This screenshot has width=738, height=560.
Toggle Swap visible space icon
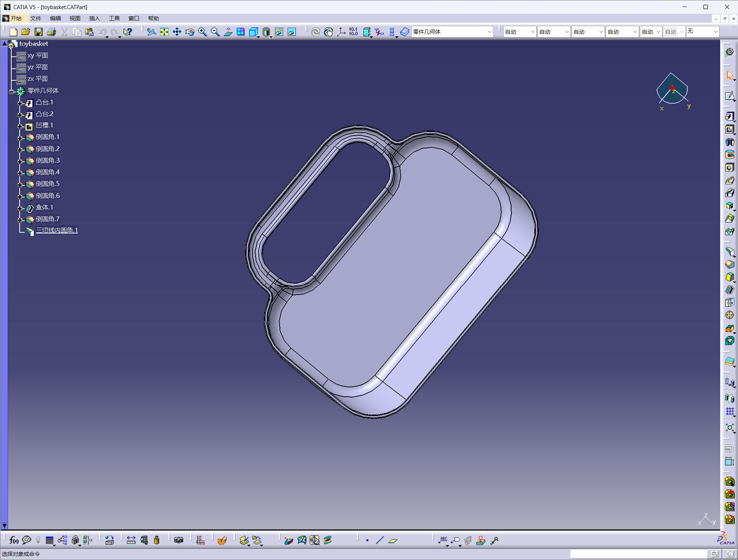pyautogui.click(x=292, y=32)
